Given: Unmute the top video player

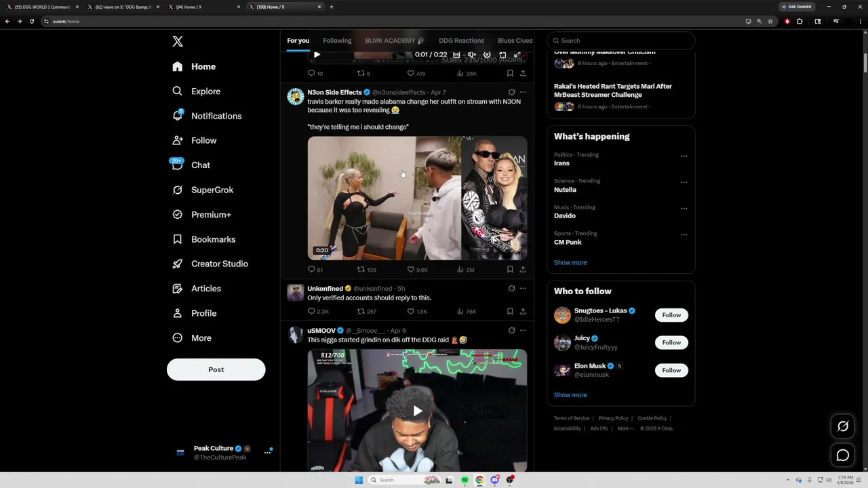Looking at the screenshot, I should click(x=472, y=55).
